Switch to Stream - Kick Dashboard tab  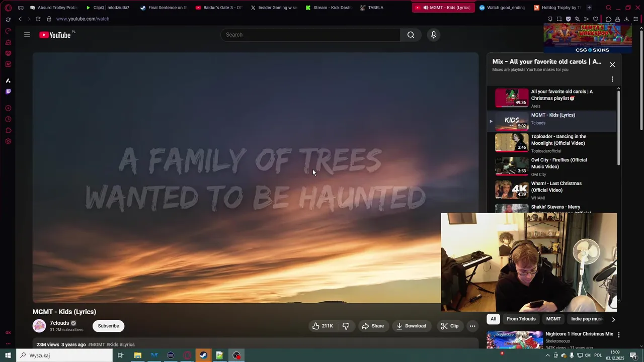click(x=329, y=8)
